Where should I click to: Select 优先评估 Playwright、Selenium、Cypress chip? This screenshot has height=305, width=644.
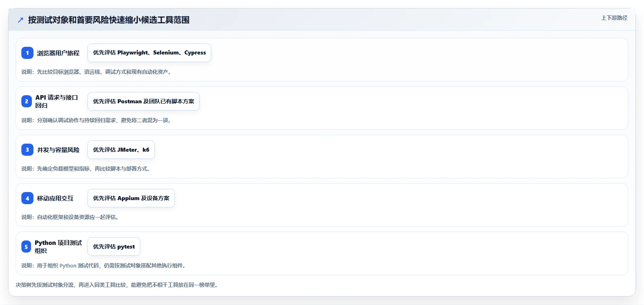(149, 53)
